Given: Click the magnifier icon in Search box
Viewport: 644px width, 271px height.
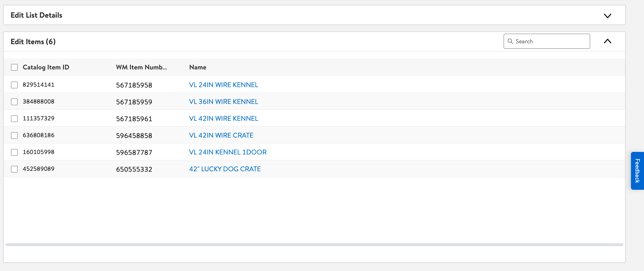Looking at the screenshot, I should (510, 41).
